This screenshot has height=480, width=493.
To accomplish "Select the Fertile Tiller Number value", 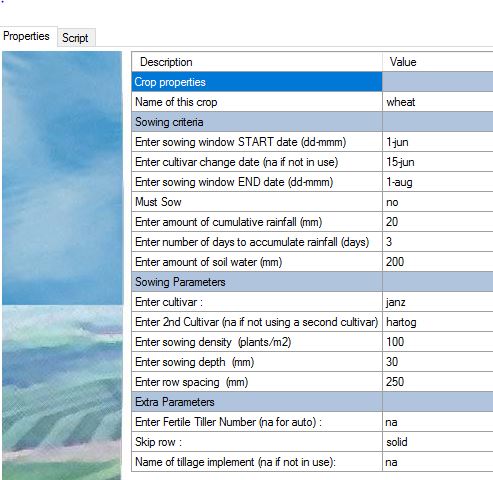I will [438, 422].
